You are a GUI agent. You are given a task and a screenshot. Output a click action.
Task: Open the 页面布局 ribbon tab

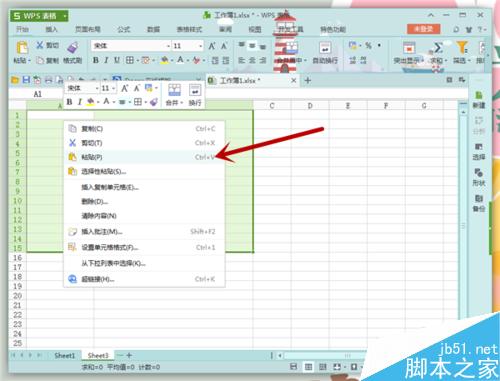coord(88,29)
